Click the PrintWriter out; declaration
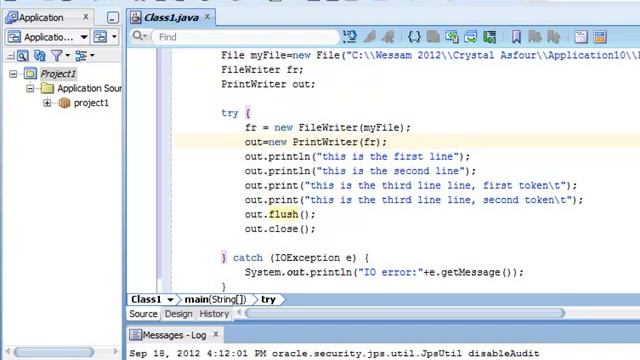Image resolution: width=640 pixels, height=360 pixels. (x=268, y=84)
